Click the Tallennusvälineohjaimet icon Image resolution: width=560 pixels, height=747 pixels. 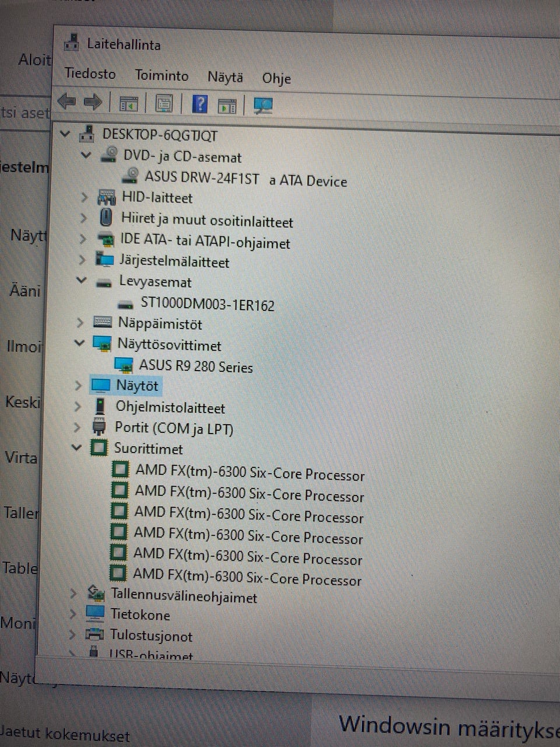pyautogui.click(x=96, y=595)
